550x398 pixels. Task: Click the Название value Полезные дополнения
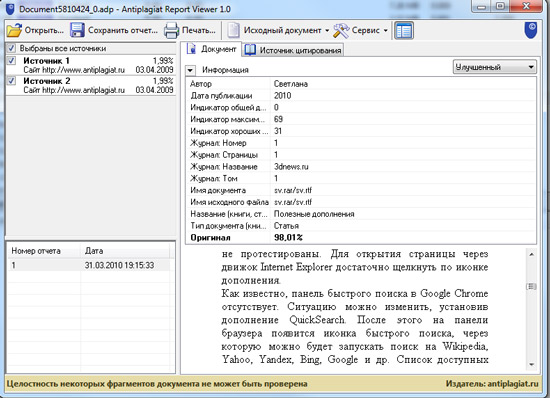[314, 214]
